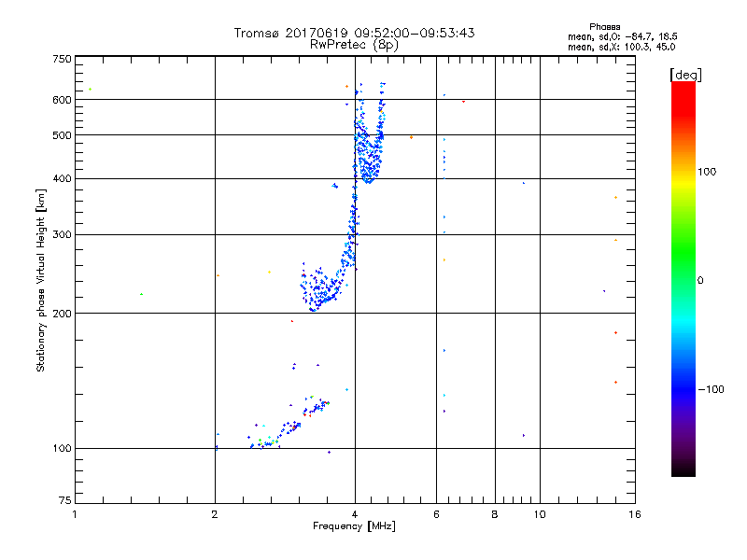
Task: Select the "RwPretec (8p)" subtitle
Action: 354,45
